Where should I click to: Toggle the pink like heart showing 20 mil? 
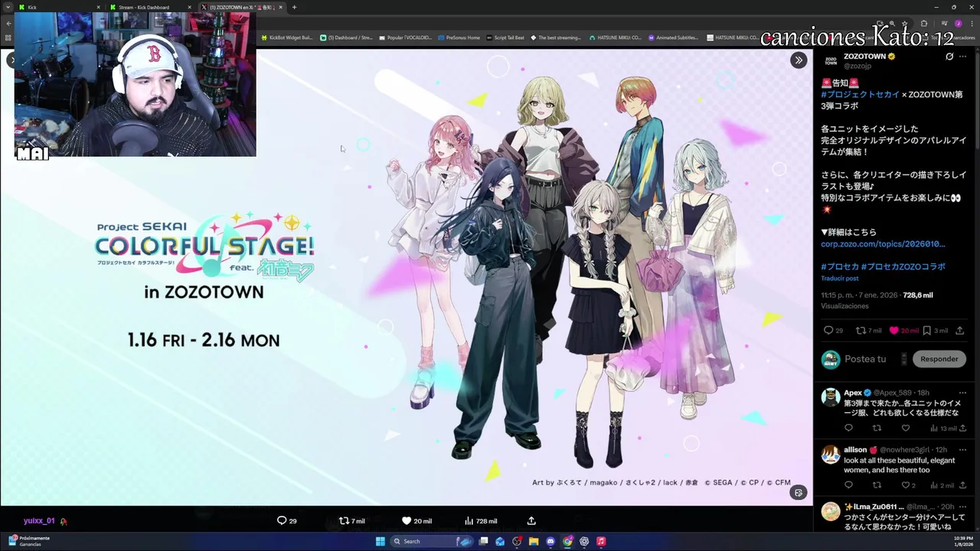tap(893, 331)
